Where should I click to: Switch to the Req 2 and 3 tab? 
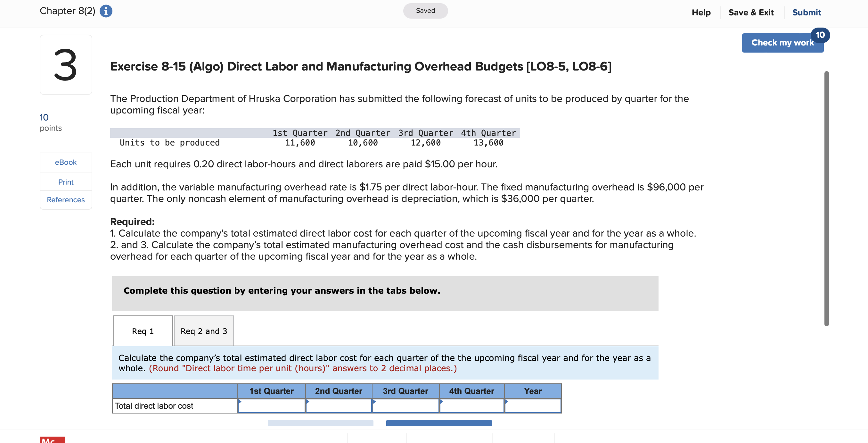tap(203, 331)
